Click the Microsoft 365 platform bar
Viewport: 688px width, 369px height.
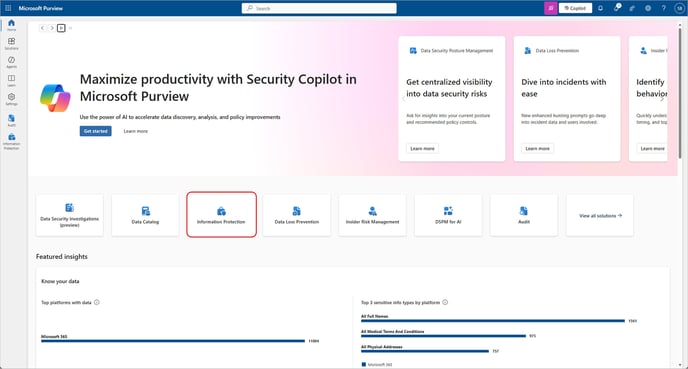[x=173, y=341]
